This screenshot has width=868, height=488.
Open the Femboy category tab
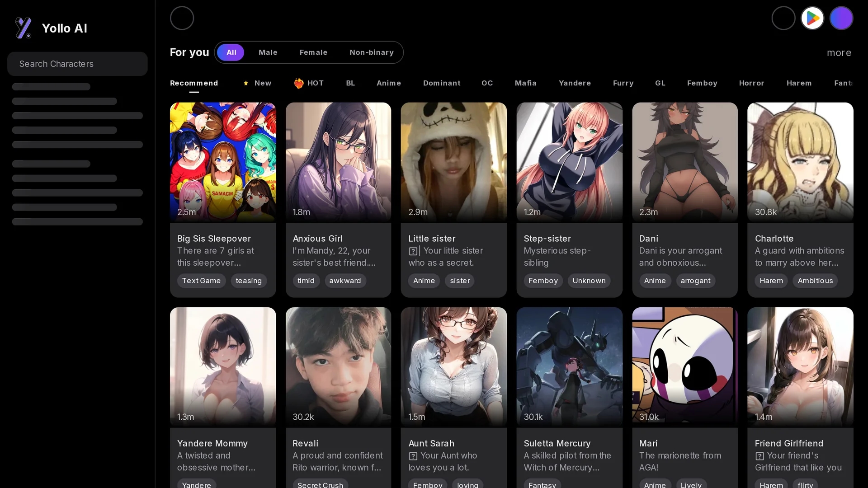coord(702,83)
